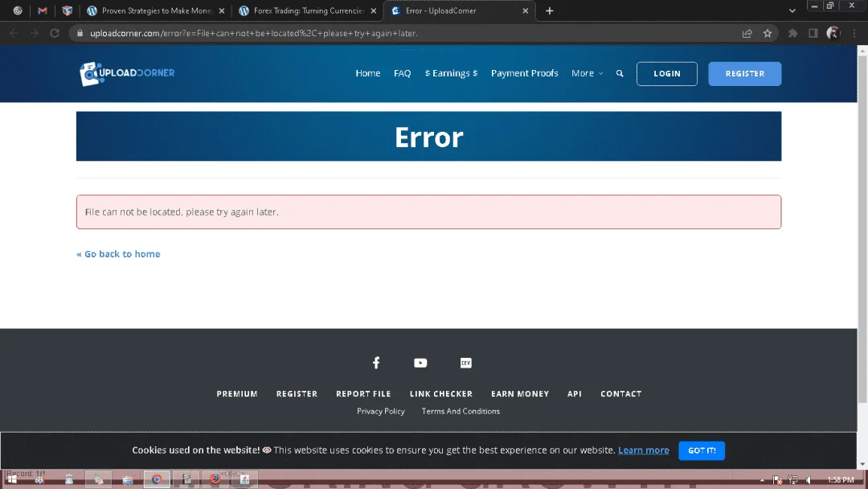Toggle the browser side panel icon
This screenshot has width=868, height=489.
(813, 33)
